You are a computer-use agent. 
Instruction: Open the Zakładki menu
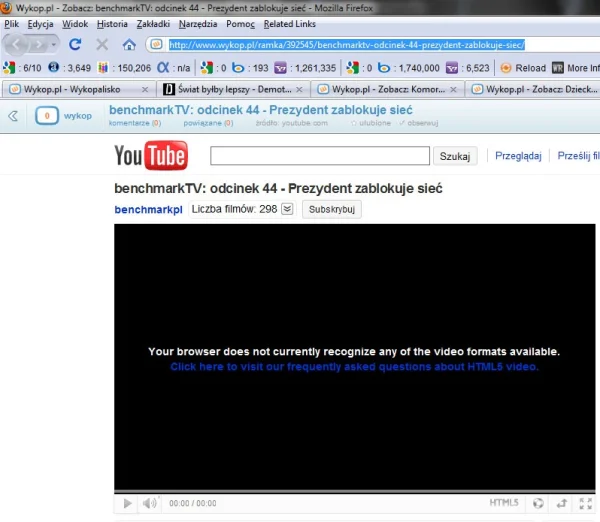point(152,23)
